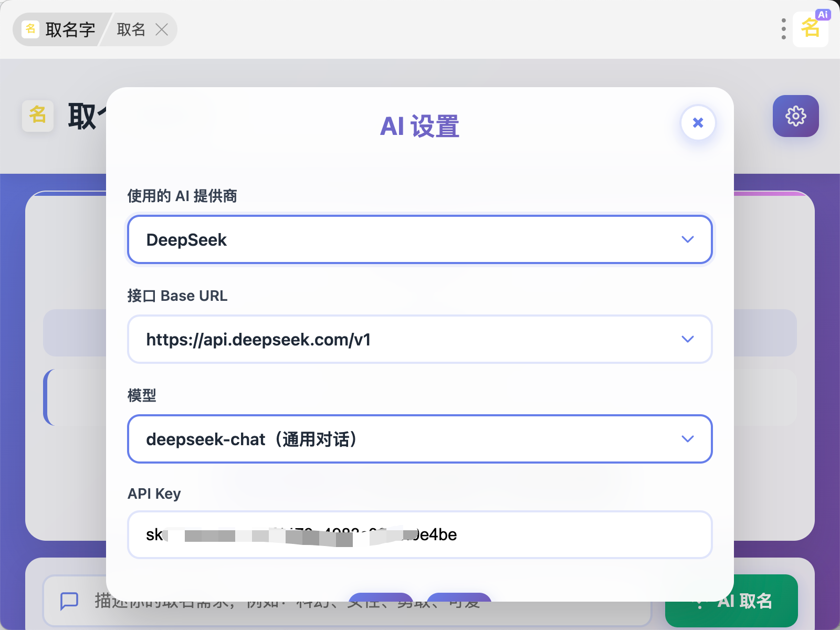Click the AI 名 plugin icon
Viewport: 840px width, 630px height.
point(811,29)
